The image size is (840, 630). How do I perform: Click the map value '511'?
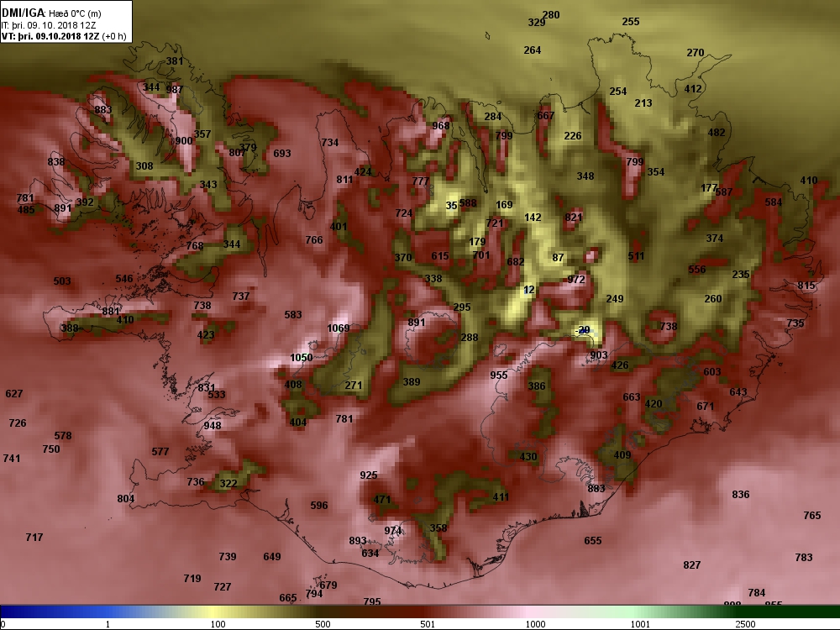pos(636,256)
